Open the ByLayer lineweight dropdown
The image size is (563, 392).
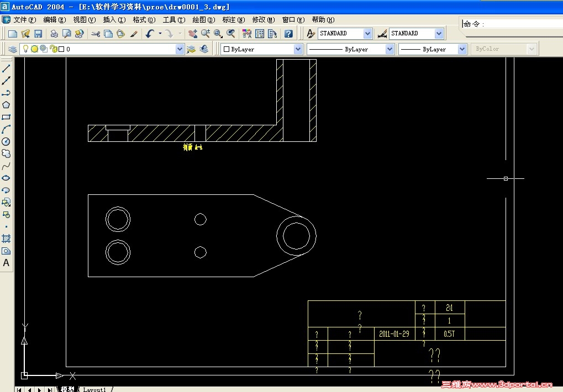(462, 49)
